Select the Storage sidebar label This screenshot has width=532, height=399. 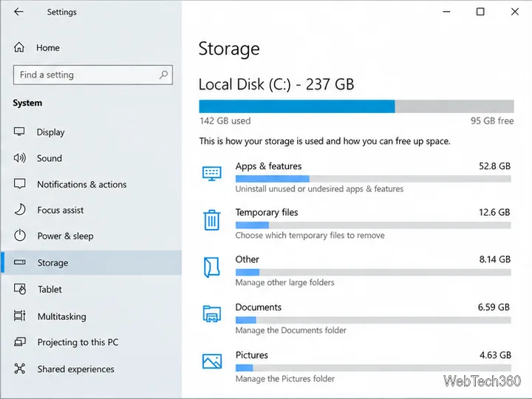pyautogui.click(x=52, y=262)
